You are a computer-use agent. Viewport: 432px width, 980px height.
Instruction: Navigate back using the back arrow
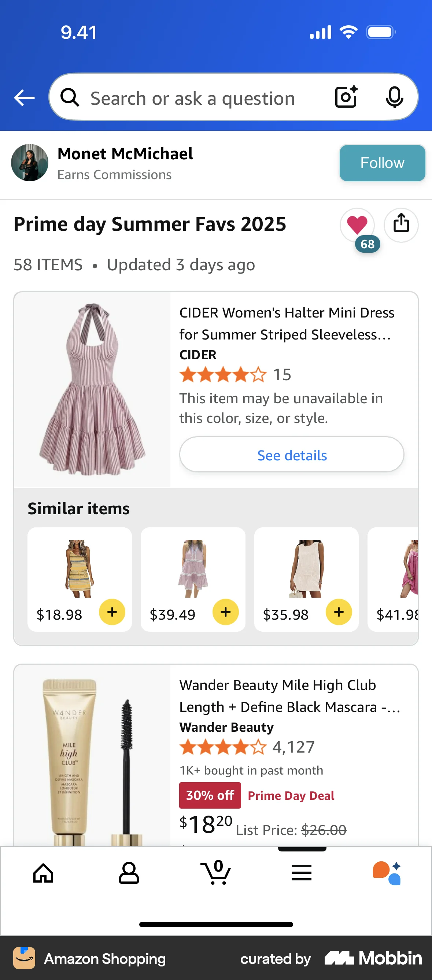click(x=24, y=97)
